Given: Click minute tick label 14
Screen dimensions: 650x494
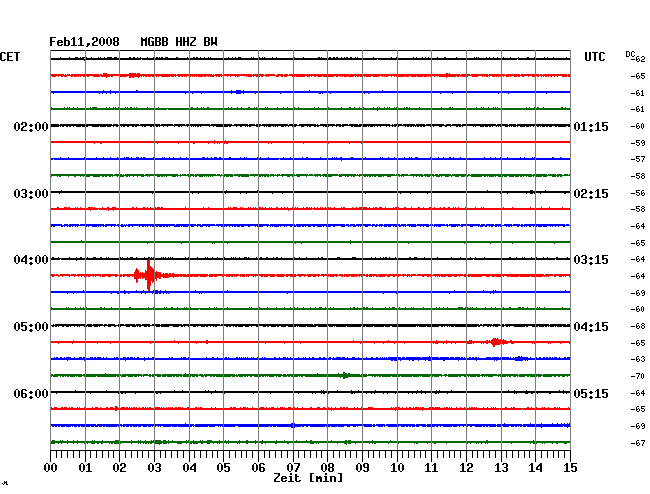Looking at the screenshot, I should 535,467.
